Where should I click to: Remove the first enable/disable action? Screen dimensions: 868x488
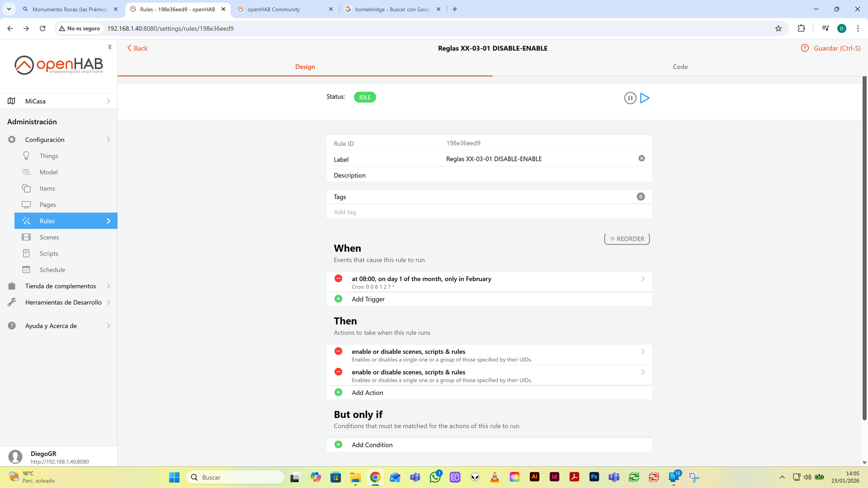[338, 351]
